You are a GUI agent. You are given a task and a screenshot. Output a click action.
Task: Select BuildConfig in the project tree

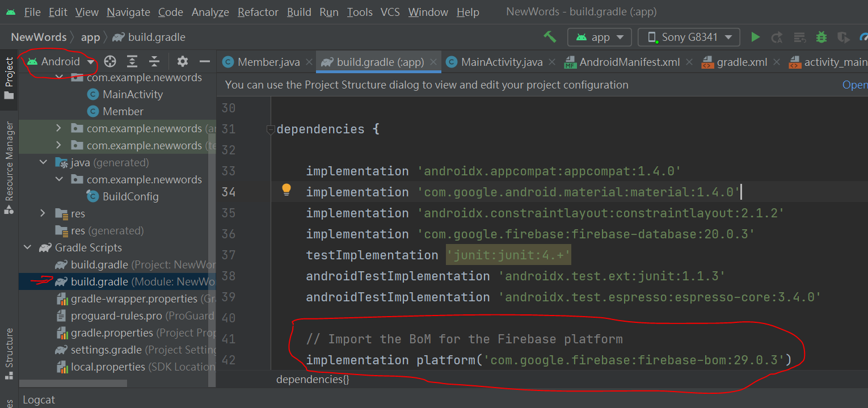(x=130, y=196)
